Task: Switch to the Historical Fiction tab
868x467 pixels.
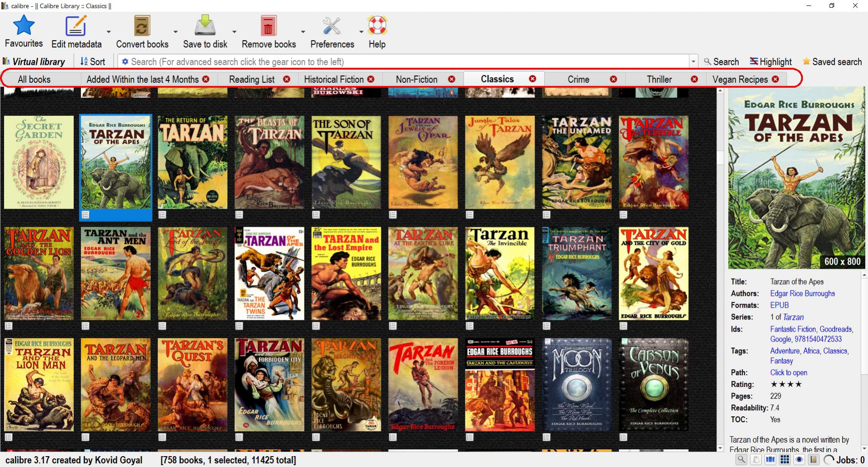Action: pyautogui.click(x=334, y=79)
